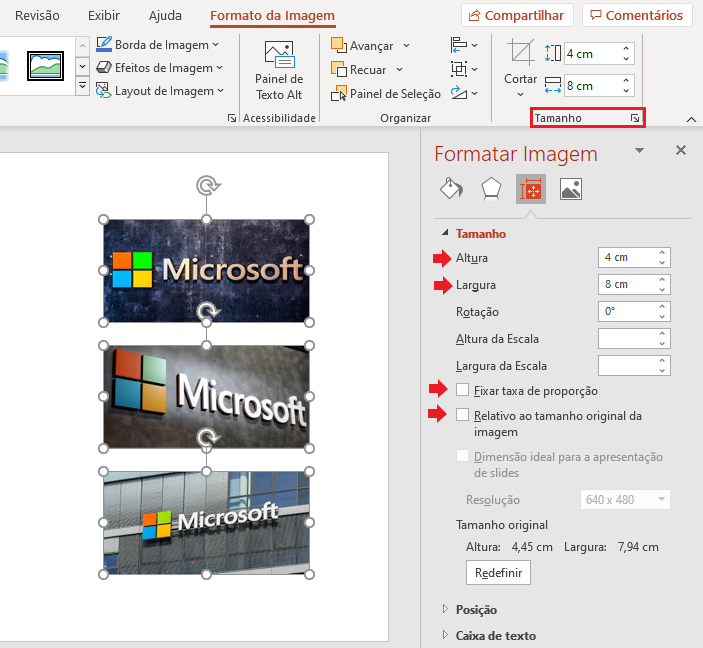Collapse the ribbon with the chevron
Image resolution: width=703 pixels, height=648 pixels.
point(691,120)
